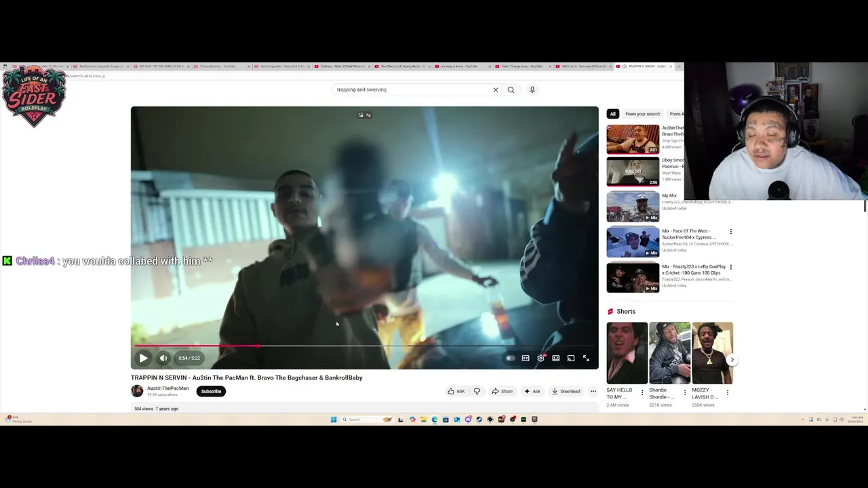Cast video to TV
The width and height of the screenshot is (868, 488).
[x=571, y=358]
